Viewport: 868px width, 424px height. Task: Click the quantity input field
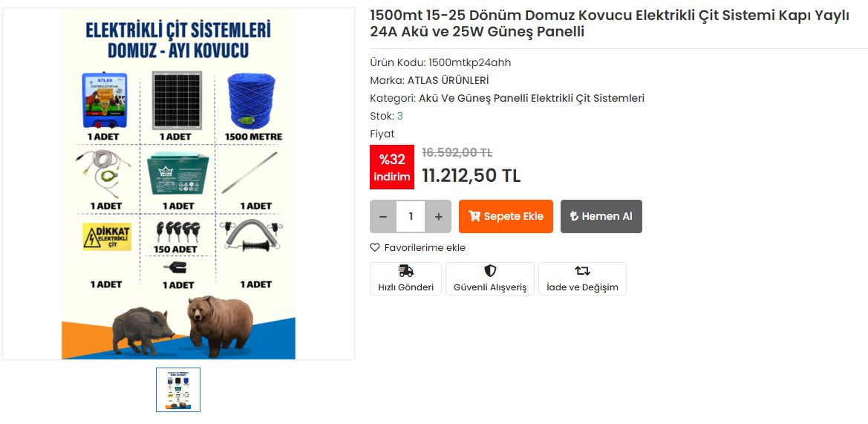[x=411, y=216]
